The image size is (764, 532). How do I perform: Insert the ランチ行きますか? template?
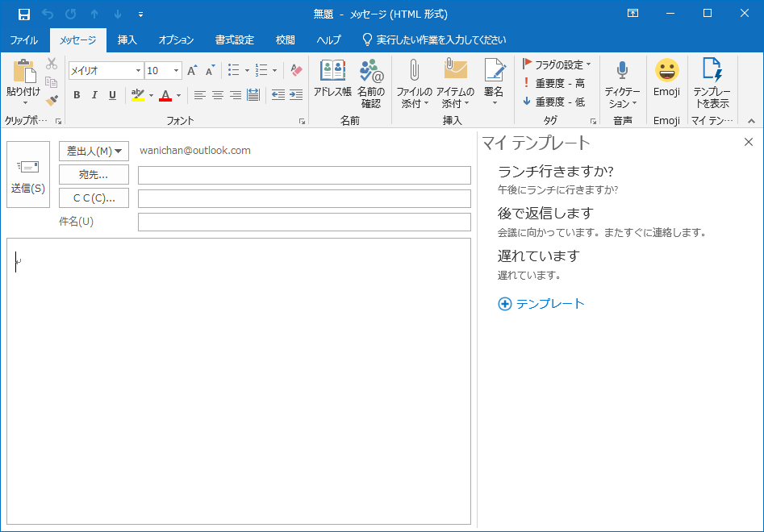[556, 172]
